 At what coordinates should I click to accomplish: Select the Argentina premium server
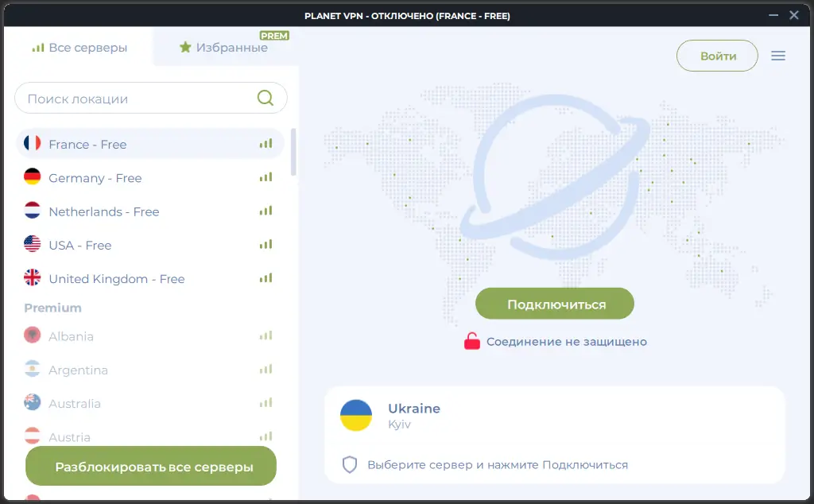(x=150, y=369)
